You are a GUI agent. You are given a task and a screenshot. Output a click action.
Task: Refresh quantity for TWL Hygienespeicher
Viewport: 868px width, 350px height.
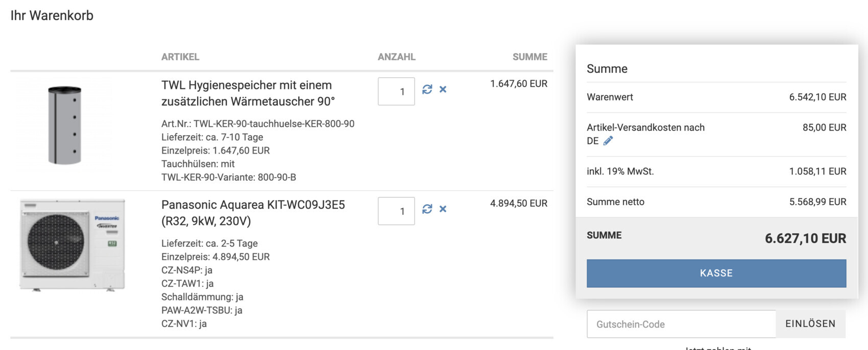click(427, 89)
